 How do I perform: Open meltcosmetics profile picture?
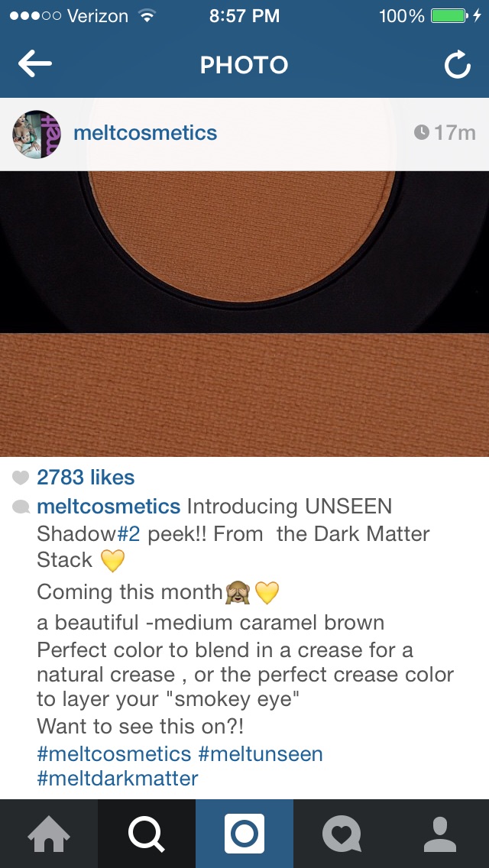(37, 134)
